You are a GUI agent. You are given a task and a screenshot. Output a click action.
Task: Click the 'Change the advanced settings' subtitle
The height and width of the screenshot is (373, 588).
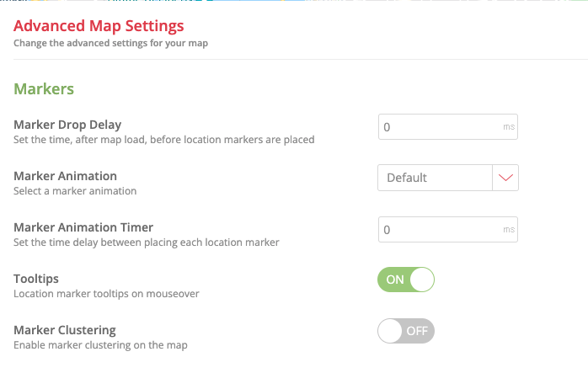point(110,43)
